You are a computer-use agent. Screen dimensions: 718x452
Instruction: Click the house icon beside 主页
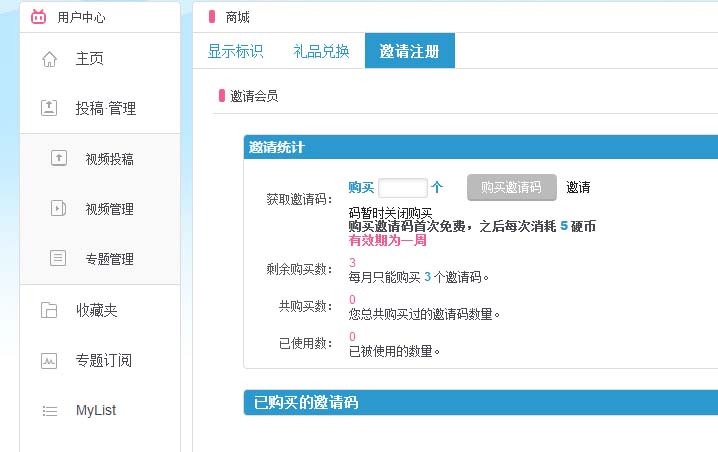49,59
